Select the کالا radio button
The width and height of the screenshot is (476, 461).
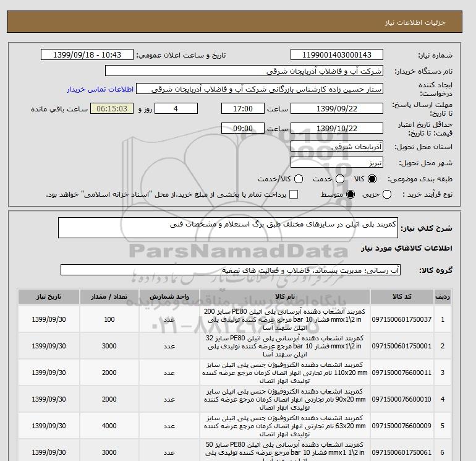372,179
